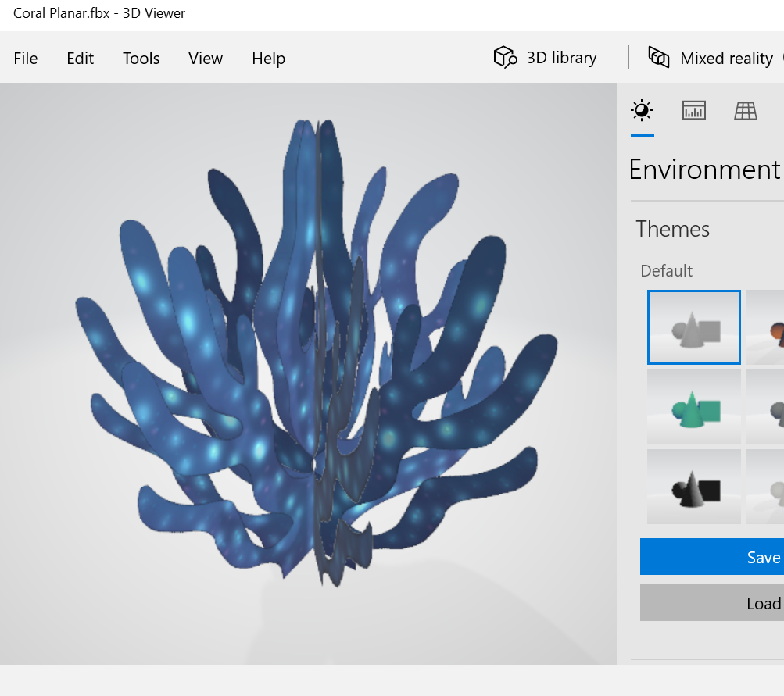The width and height of the screenshot is (784, 696).
Task: Select the orange shapes theme thumbnail
Action: pyautogui.click(x=765, y=327)
